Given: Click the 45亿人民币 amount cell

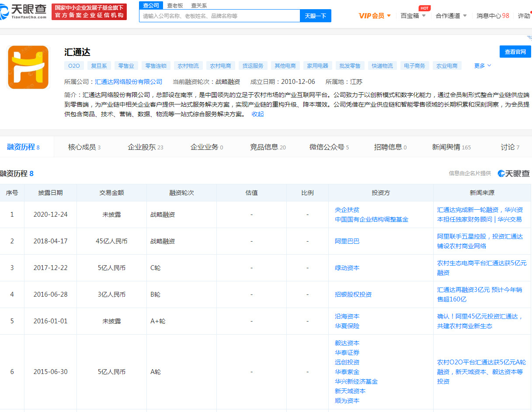Looking at the screenshot, I should tap(111, 241).
